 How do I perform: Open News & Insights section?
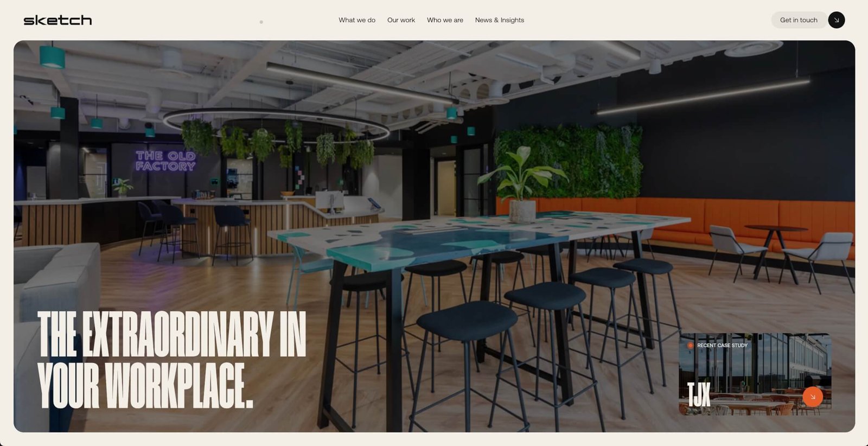click(500, 20)
